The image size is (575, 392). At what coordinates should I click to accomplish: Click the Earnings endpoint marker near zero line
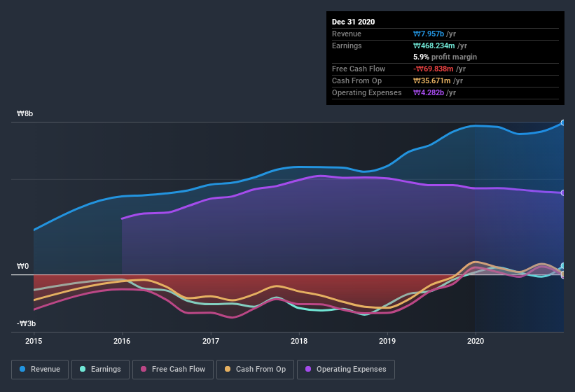click(x=563, y=266)
